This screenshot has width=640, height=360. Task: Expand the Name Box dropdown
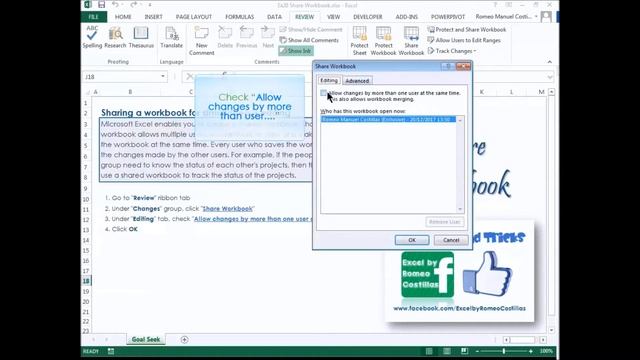[x=162, y=76]
